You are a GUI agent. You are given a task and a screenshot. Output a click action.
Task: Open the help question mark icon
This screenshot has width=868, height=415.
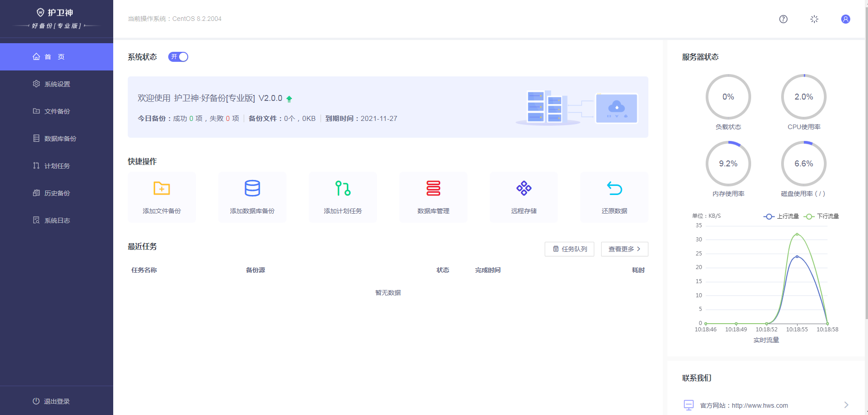[783, 19]
